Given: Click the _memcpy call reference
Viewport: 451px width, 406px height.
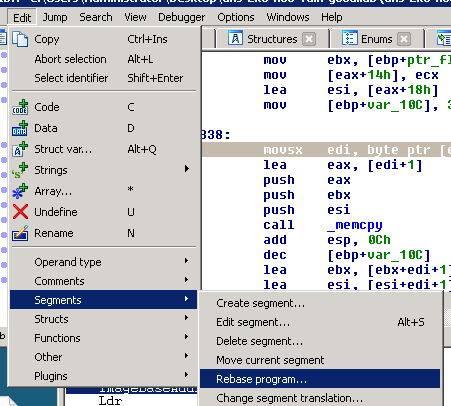Looking at the screenshot, I should coord(355,225).
